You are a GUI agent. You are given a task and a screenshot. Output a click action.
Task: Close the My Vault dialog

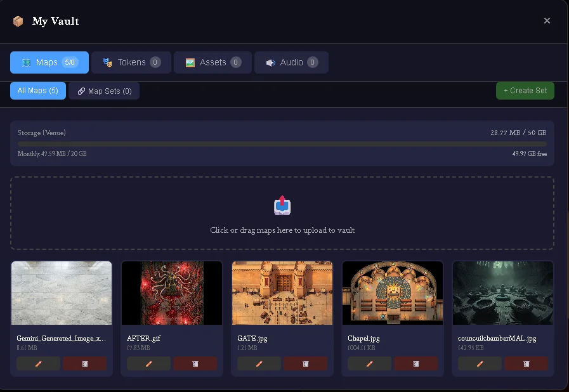pos(547,21)
